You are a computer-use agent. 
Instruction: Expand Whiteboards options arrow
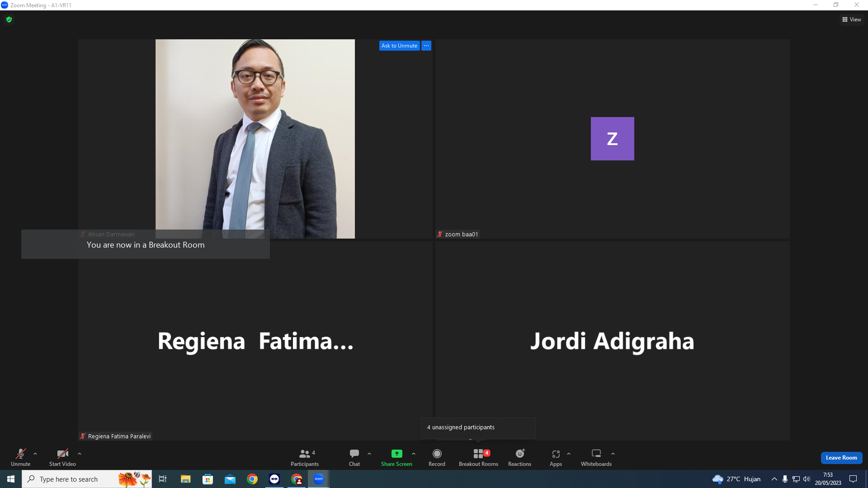click(613, 454)
